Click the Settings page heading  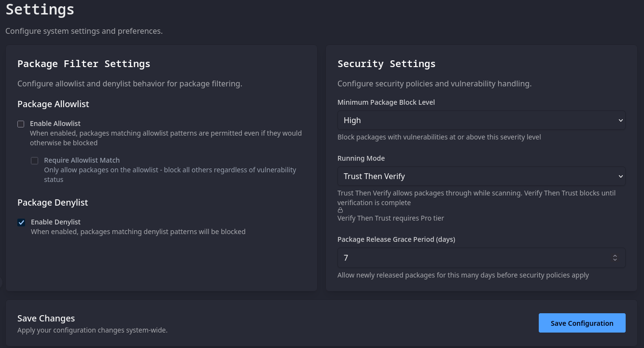point(40,10)
